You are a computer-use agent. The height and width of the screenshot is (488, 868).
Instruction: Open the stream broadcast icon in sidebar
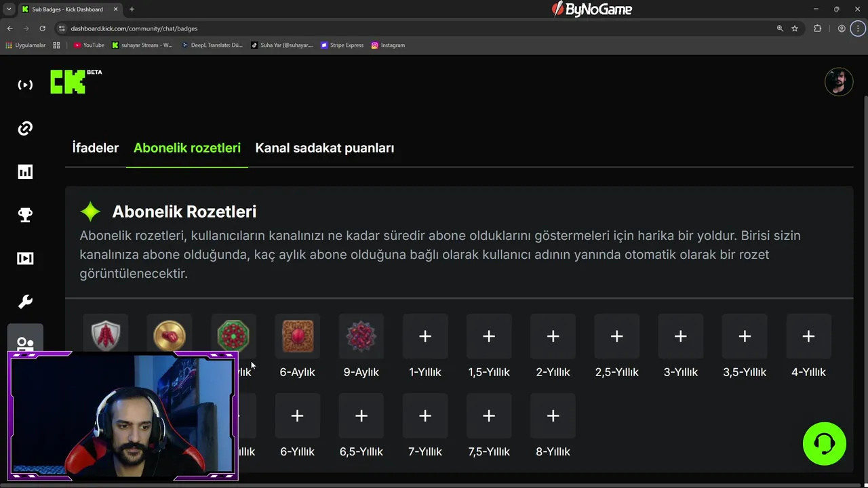pos(25,85)
